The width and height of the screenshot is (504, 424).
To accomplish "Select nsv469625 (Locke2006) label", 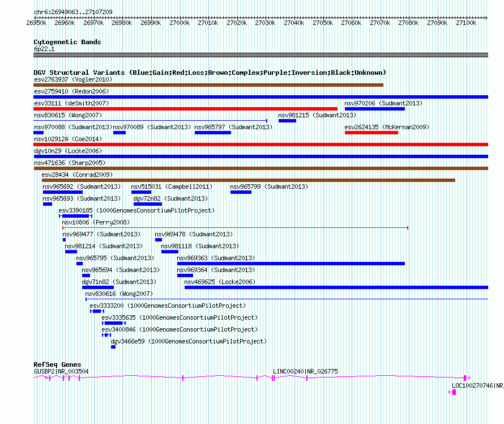I will (x=220, y=282).
